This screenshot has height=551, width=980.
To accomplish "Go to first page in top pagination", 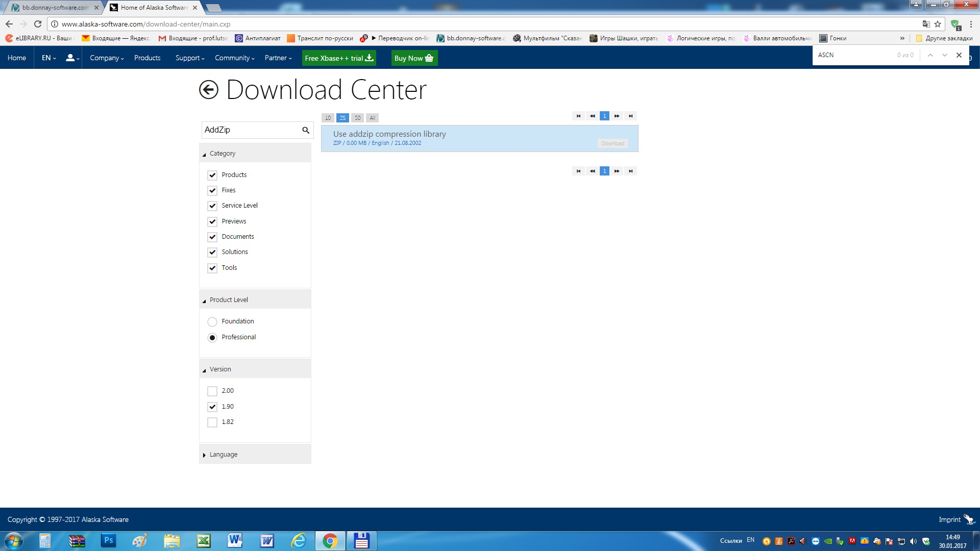I will click(x=578, y=116).
